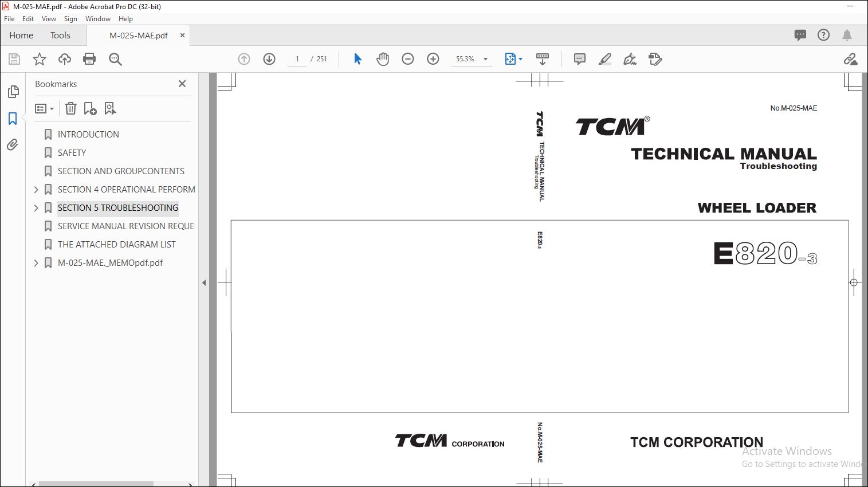Open the Edit menu
The height and width of the screenshot is (487, 868).
28,19
